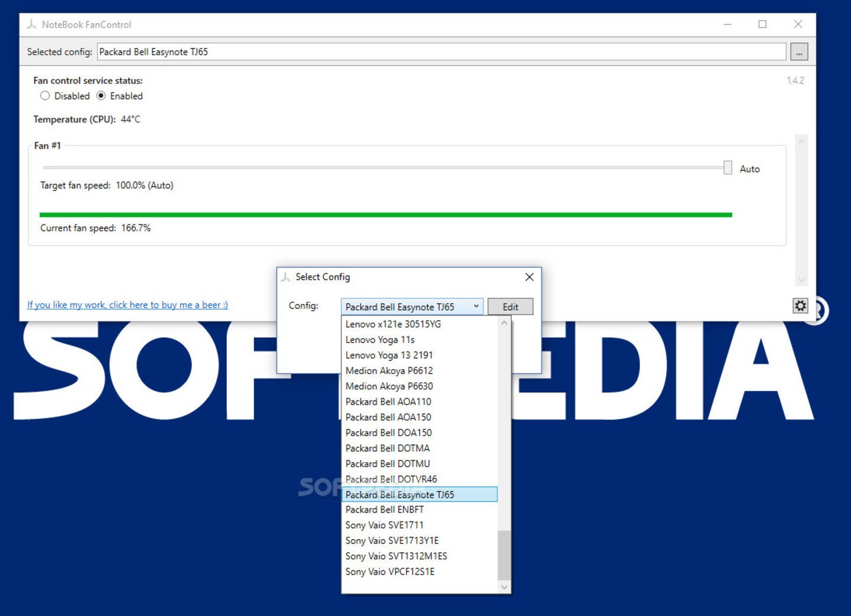Pick Sony Vaio VPCF12S1E config
Viewport: 851px width, 616px height.
coord(420,572)
